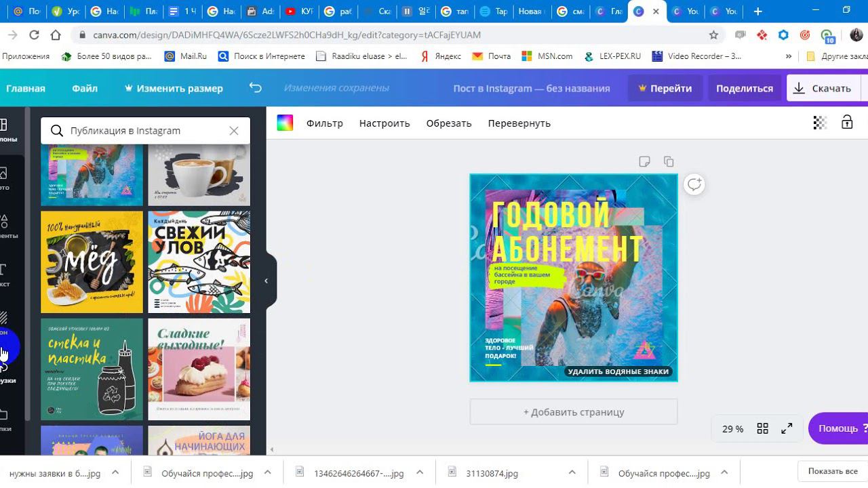The height and width of the screenshot is (488, 868).
Task: Collapse the side panel with arrow handle
Action: [x=266, y=281]
